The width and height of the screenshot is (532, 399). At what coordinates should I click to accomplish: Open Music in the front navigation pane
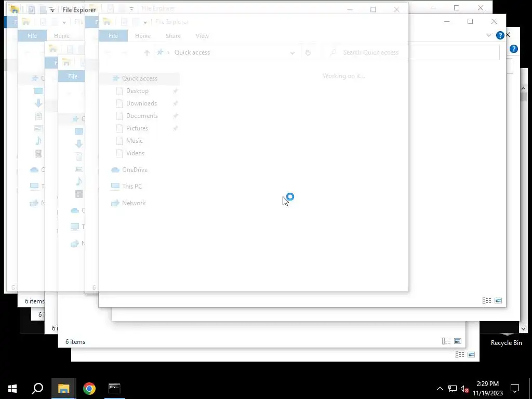135,140
